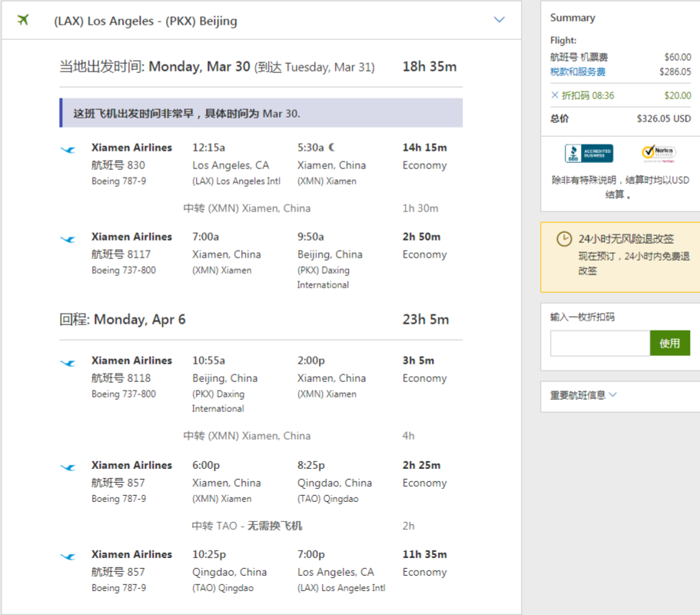
Task: Click the BBB Accredited Business badge
Action: (589, 153)
